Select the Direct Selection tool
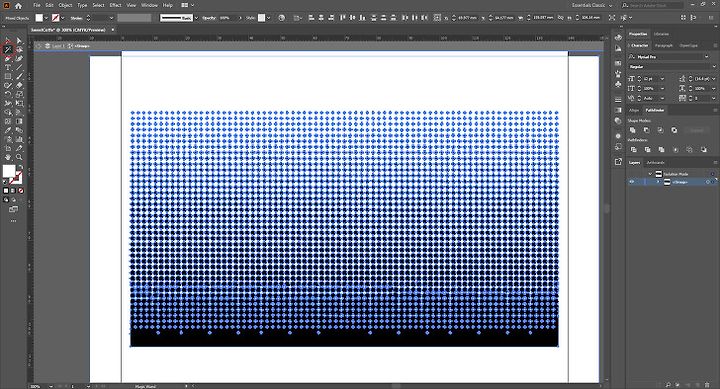 click(19, 40)
